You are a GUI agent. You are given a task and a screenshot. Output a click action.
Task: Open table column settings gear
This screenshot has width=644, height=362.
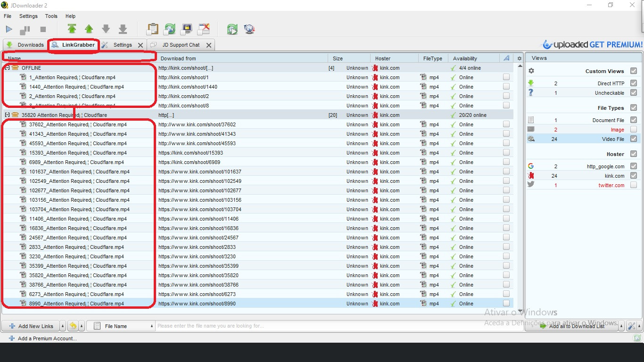coord(519,58)
